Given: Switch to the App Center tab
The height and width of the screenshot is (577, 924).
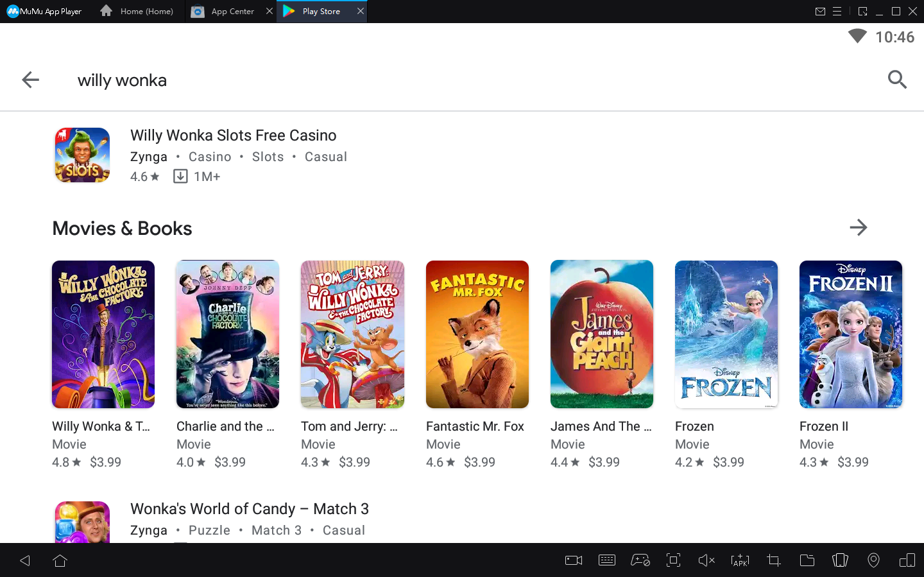Looking at the screenshot, I should (x=224, y=12).
